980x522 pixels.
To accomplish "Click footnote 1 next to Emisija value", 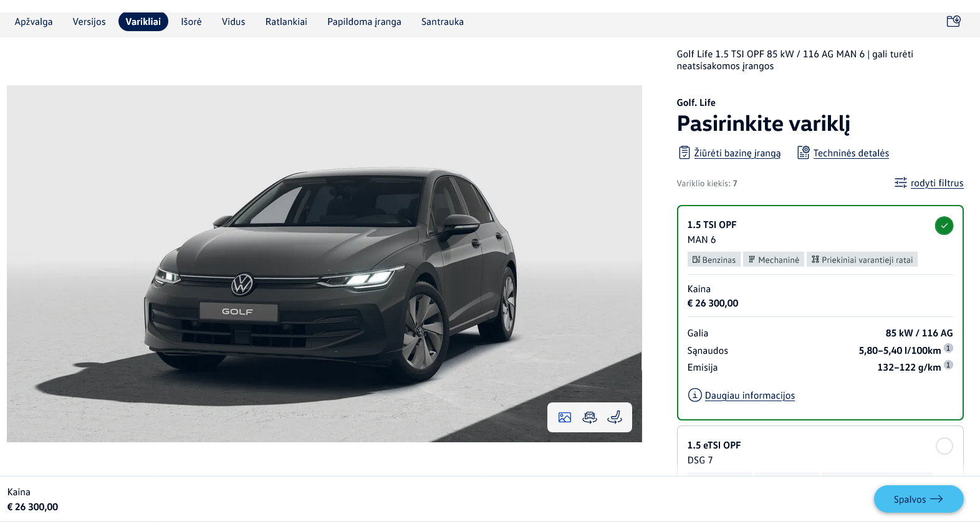I will click(948, 365).
